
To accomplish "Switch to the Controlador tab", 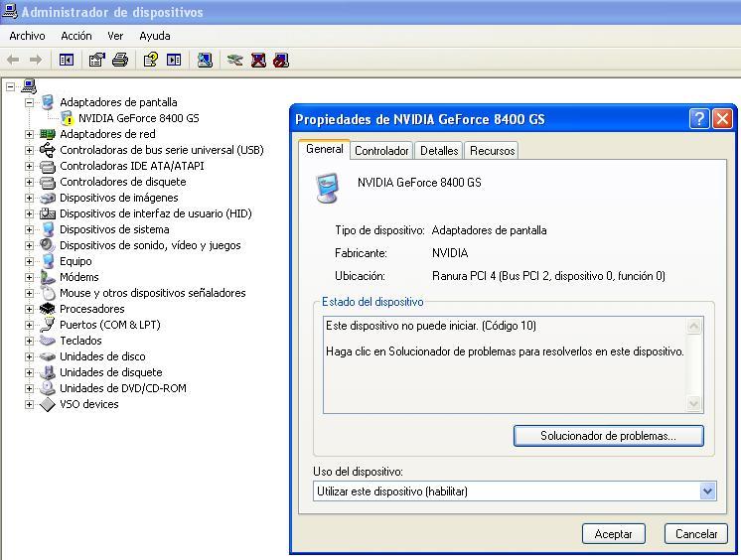I will pos(381,151).
